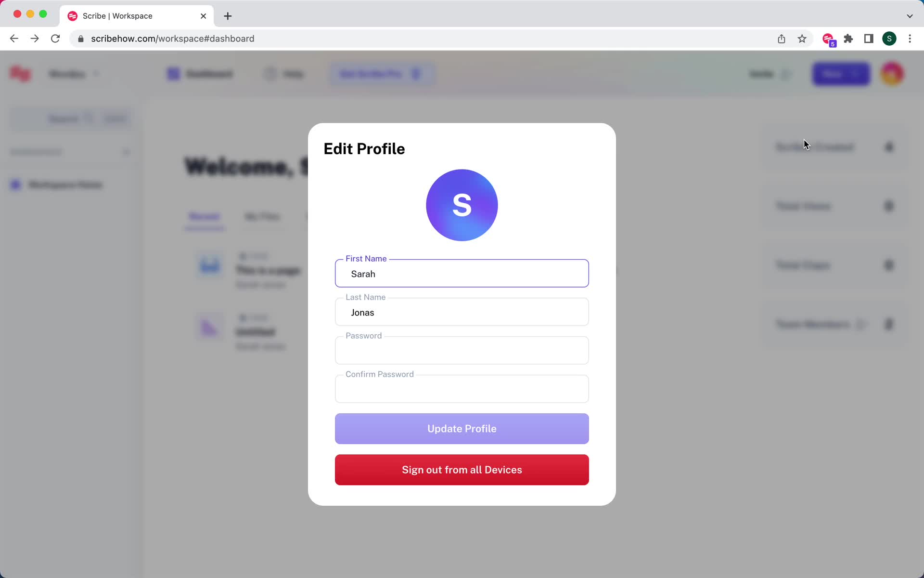Click the Password input field

point(462,350)
